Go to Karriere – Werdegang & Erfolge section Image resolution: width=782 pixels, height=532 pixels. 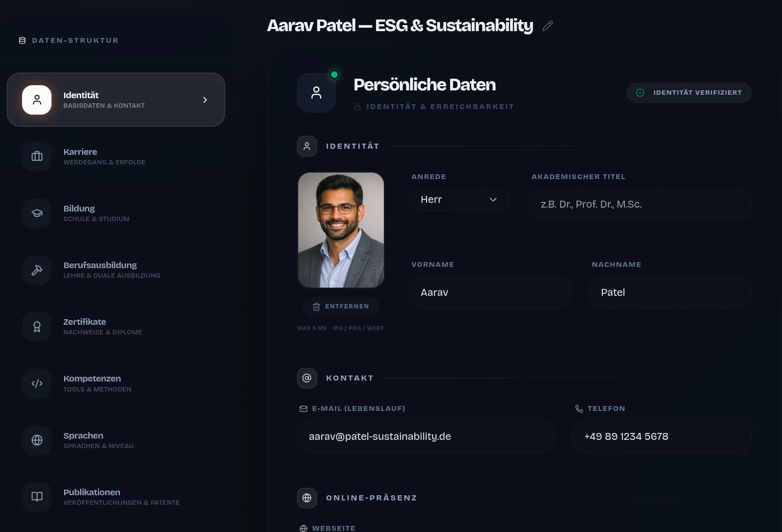point(116,157)
